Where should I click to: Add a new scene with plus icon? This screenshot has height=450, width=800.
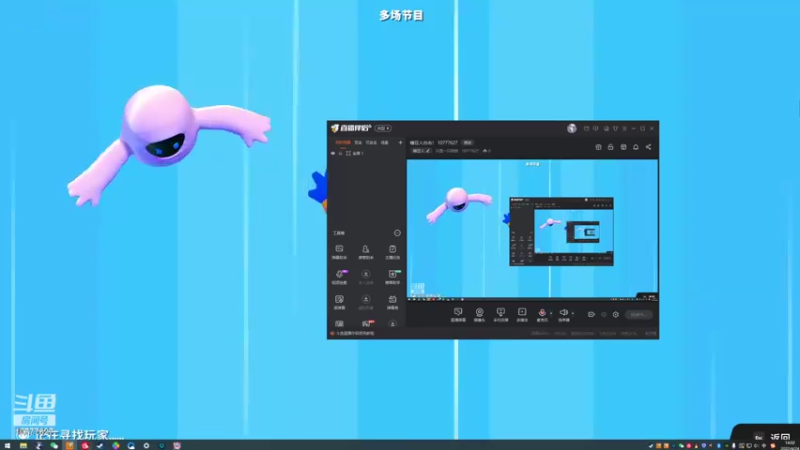(401, 143)
